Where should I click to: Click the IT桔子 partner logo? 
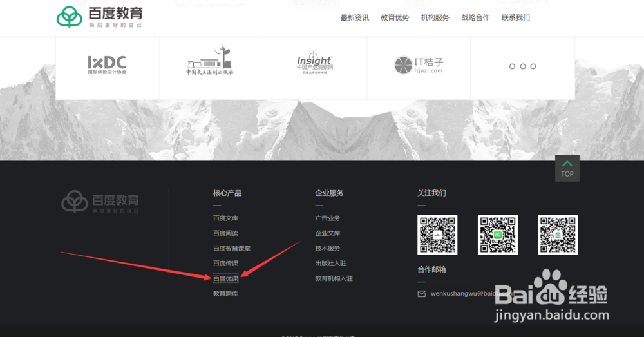[x=419, y=65]
